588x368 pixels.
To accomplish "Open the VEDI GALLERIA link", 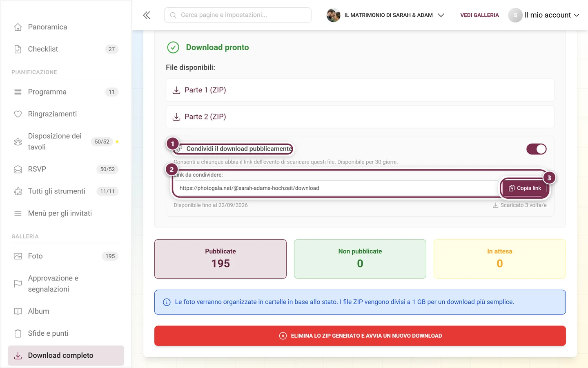I will (479, 15).
